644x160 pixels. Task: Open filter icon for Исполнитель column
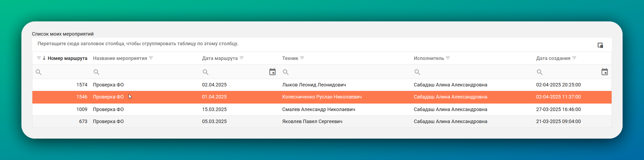click(x=448, y=58)
